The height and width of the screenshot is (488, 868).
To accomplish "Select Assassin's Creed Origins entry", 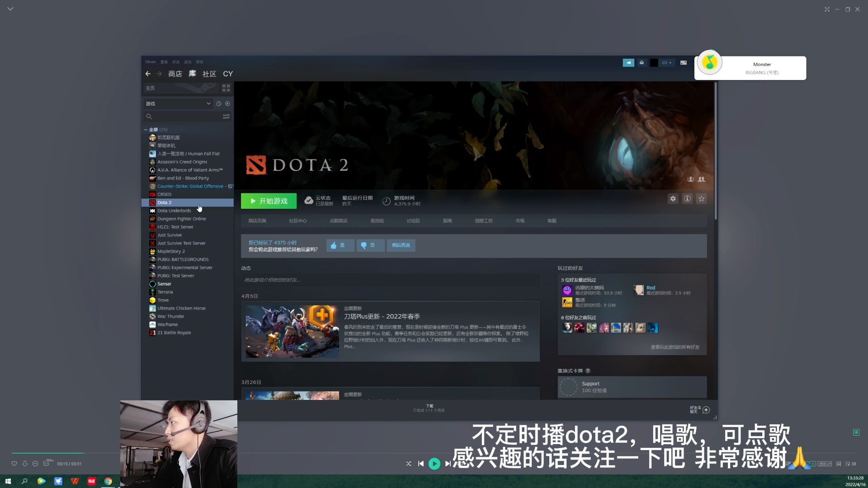I will click(x=182, y=162).
